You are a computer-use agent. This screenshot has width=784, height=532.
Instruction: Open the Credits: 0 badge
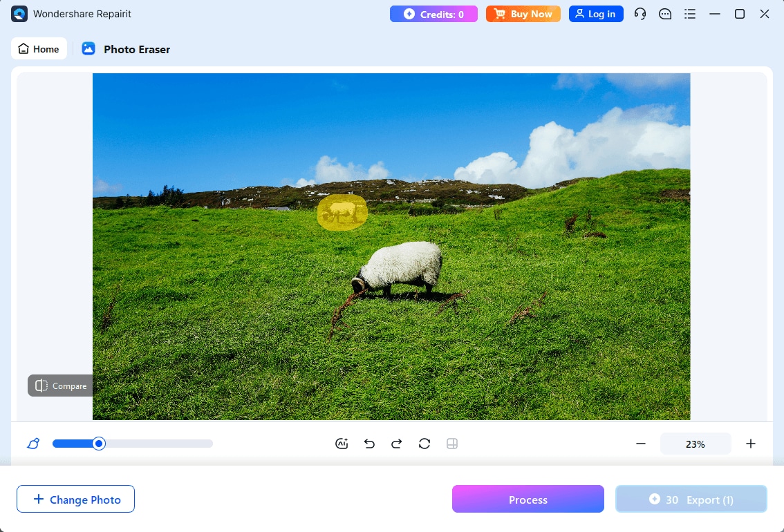(x=433, y=14)
